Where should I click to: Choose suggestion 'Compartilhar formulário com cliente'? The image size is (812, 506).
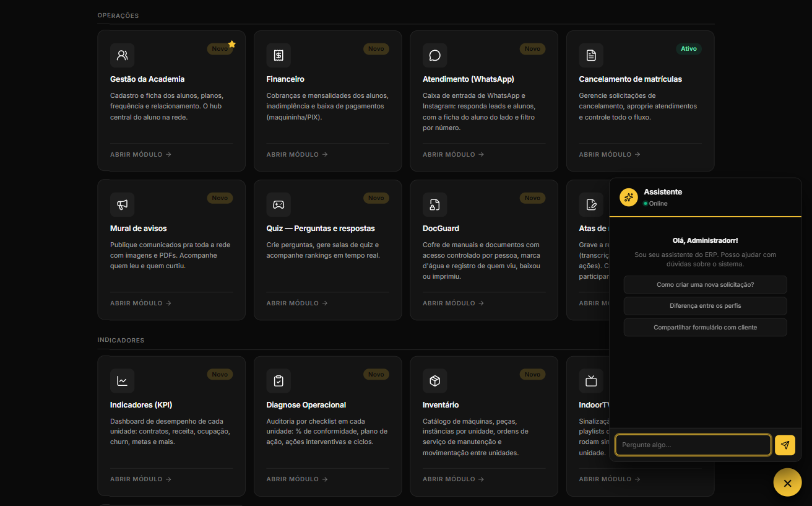[705, 327]
